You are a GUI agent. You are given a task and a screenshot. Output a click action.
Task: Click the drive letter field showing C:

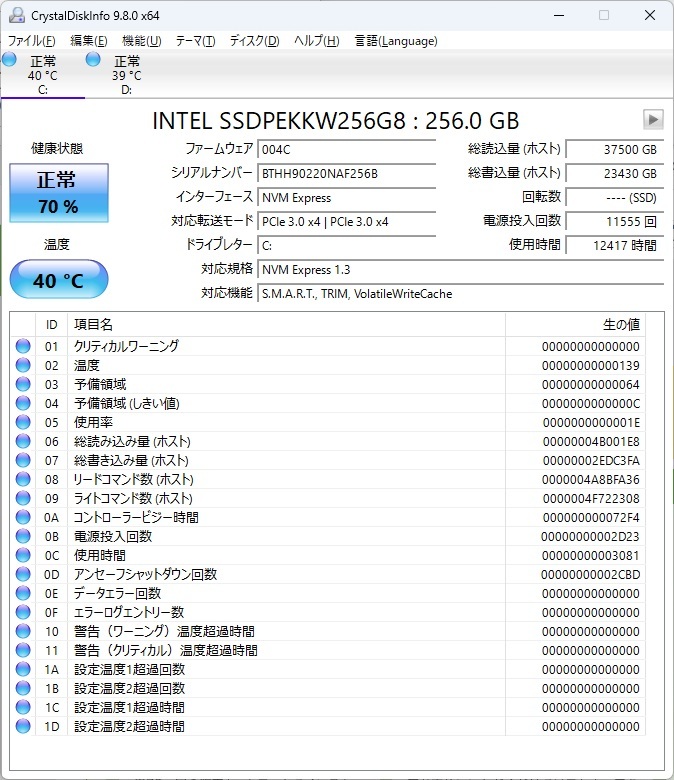coord(347,245)
